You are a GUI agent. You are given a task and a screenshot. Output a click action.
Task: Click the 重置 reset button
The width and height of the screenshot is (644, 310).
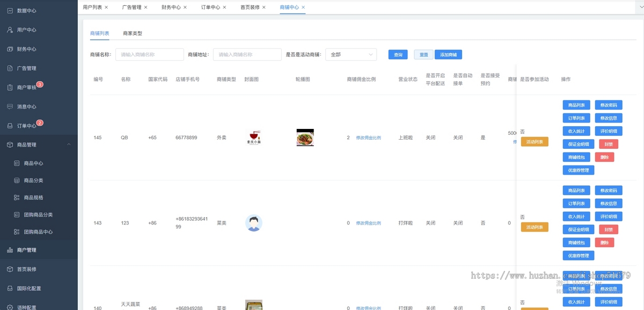tap(424, 55)
